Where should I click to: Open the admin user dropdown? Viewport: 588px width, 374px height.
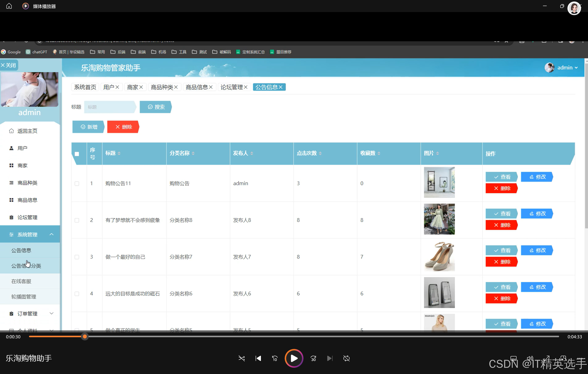pos(565,68)
